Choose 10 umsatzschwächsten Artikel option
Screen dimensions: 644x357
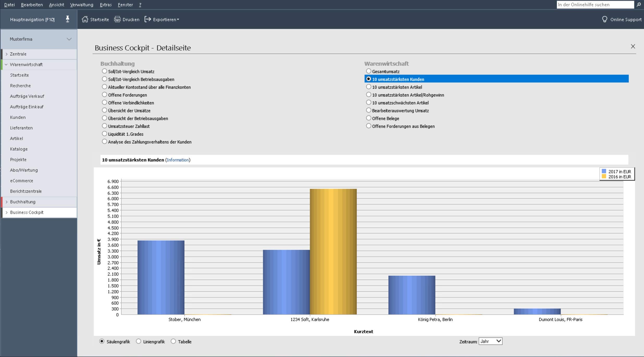point(369,102)
